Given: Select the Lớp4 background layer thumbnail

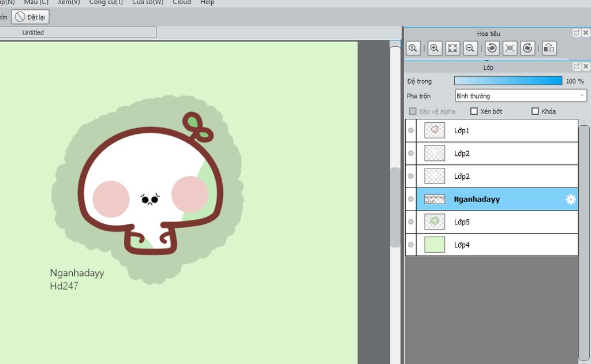Looking at the screenshot, I should click(x=435, y=245).
